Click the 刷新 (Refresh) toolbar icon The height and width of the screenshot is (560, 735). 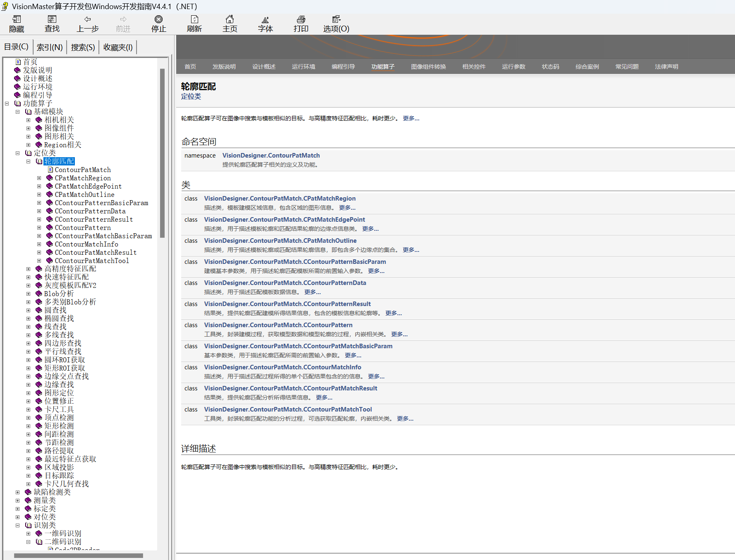tap(194, 19)
